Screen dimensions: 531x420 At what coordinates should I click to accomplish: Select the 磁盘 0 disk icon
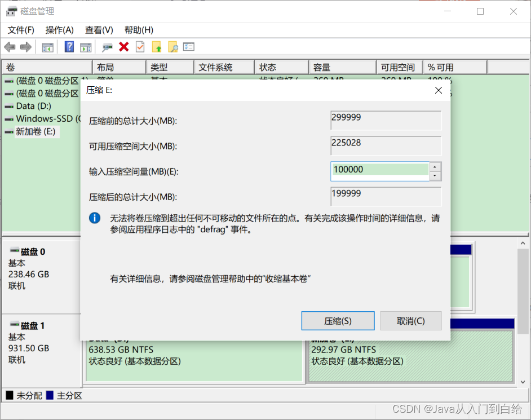pyautogui.click(x=15, y=250)
